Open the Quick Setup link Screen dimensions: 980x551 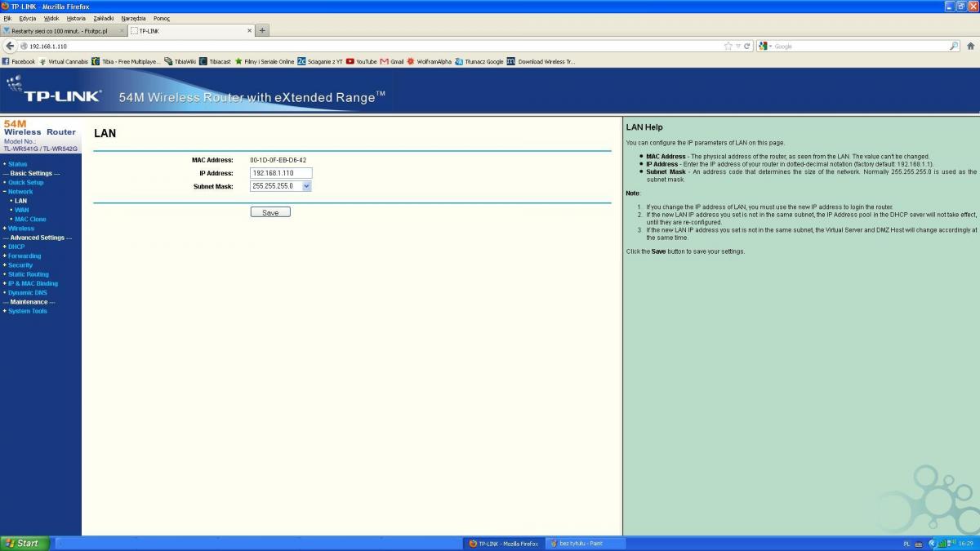point(25,183)
